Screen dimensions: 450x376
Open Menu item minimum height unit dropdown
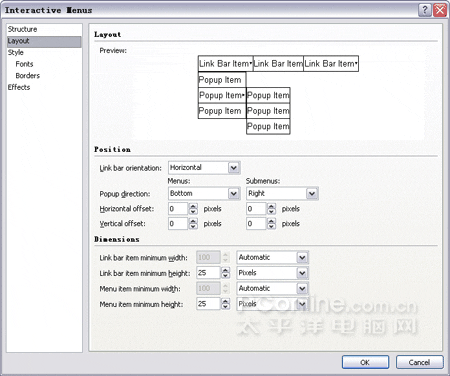tap(273, 304)
